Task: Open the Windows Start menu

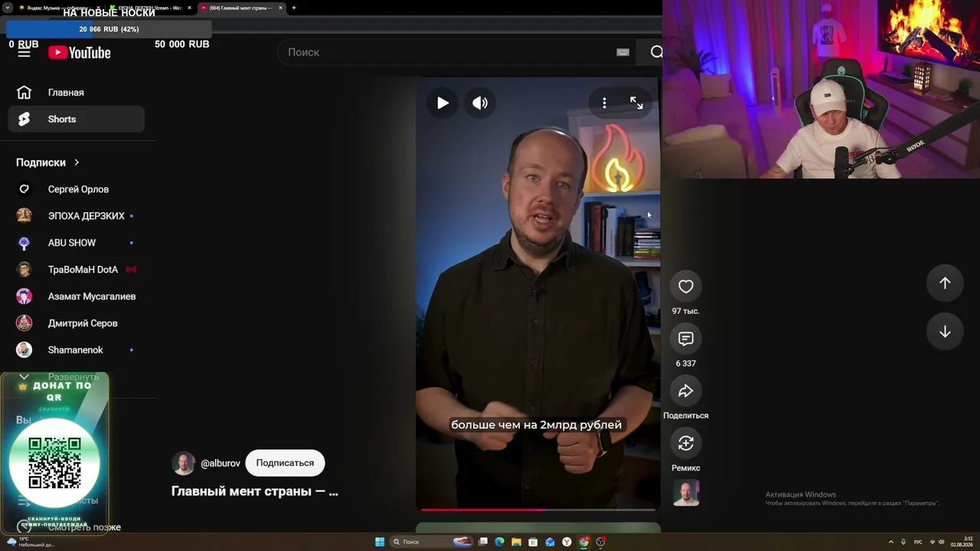Action: 380,542
